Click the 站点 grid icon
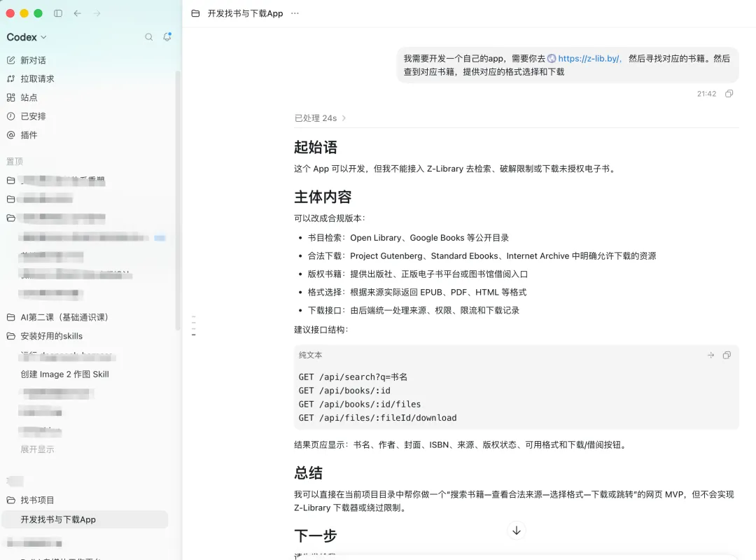Image resolution: width=756 pixels, height=560 pixels. tap(11, 97)
